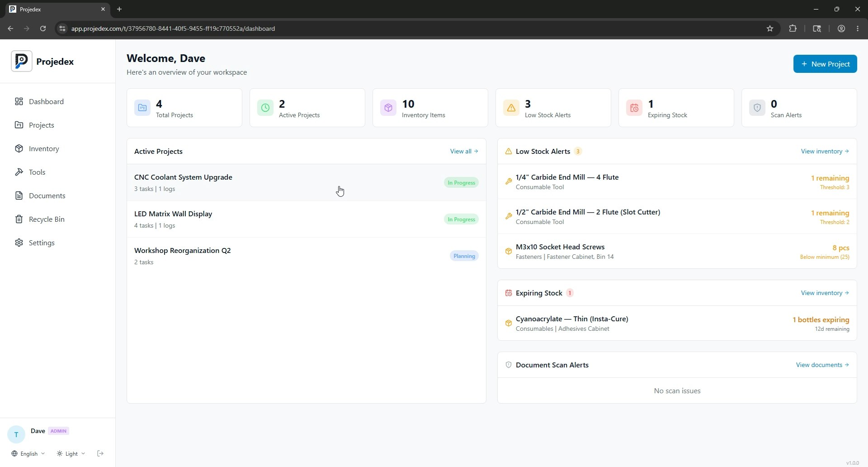Click the Projects folder icon in sidebar
The image size is (868, 467).
19,125
